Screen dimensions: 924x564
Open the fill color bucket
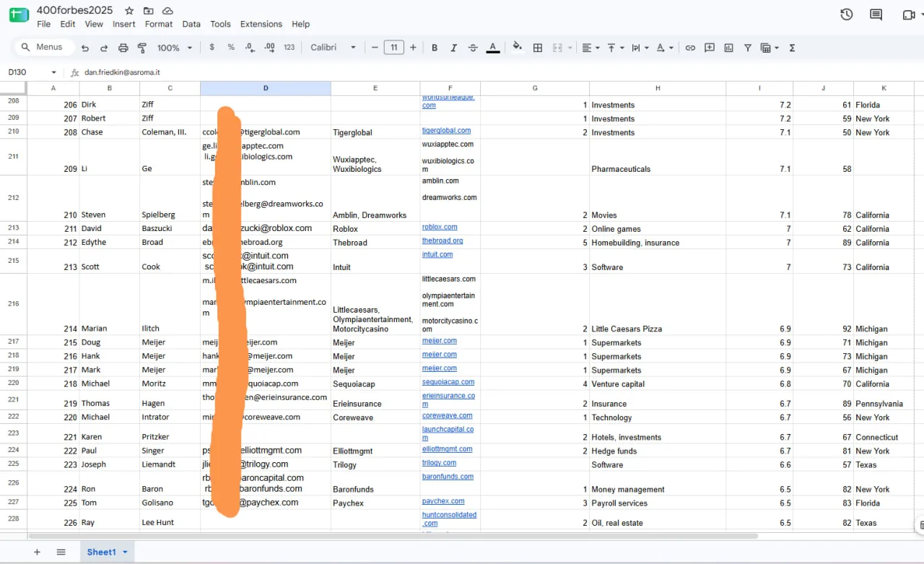pos(517,48)
